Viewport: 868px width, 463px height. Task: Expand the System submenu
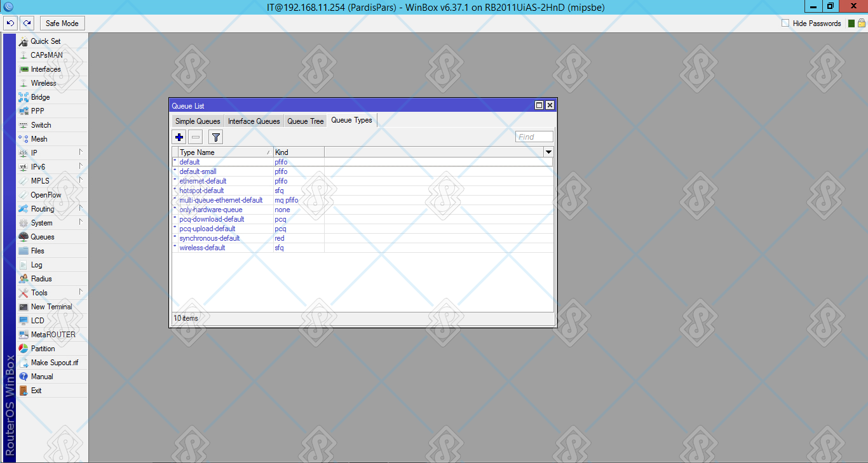pos(52,223)
